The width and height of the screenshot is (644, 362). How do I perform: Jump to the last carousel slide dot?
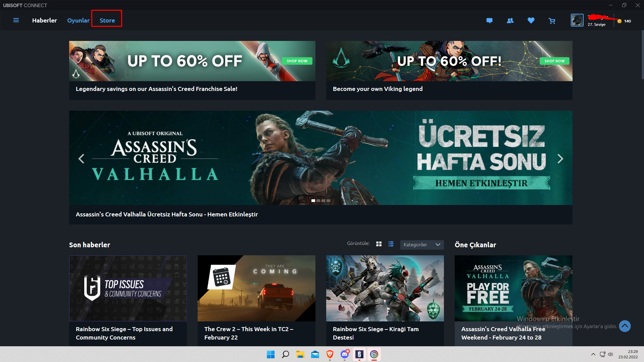coord(329,201)
